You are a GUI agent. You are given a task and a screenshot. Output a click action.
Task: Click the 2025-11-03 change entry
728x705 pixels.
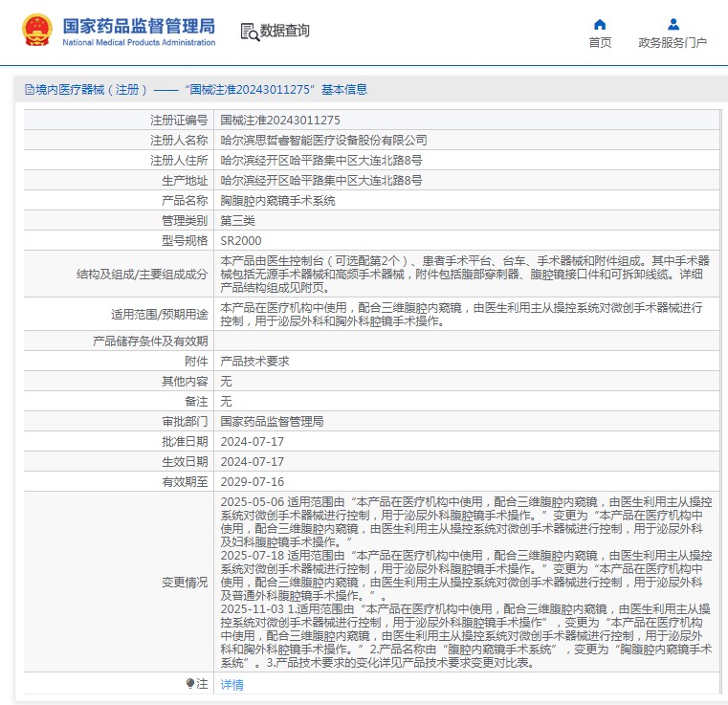click(x=466, y=635)
